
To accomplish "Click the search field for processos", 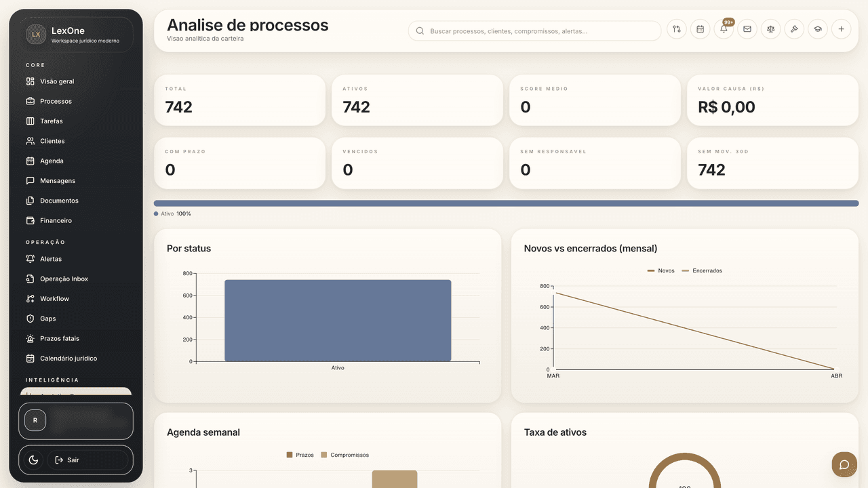I will point(534,30).
